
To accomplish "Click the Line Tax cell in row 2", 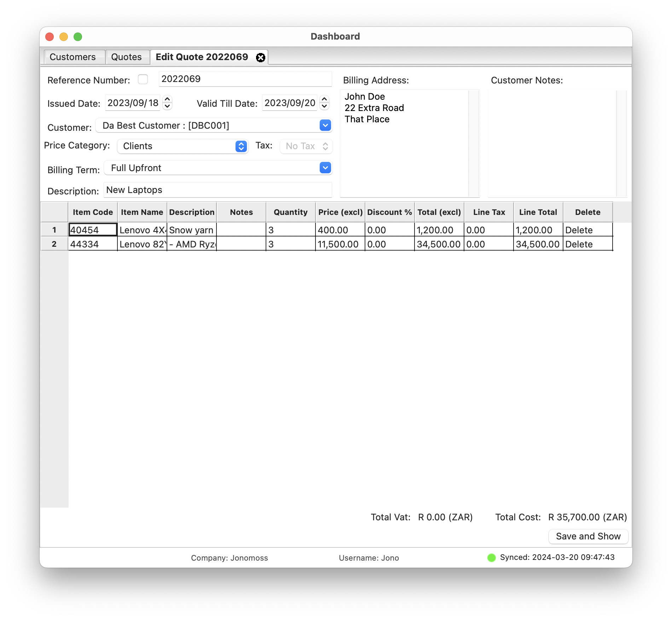I will 489,244.
